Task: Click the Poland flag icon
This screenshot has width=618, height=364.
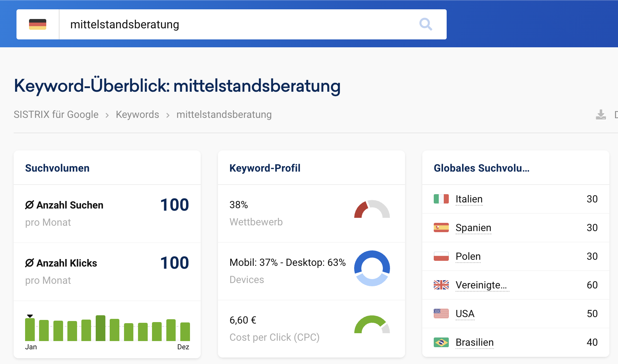Action: pyautogui.click(x=441, y=256)
